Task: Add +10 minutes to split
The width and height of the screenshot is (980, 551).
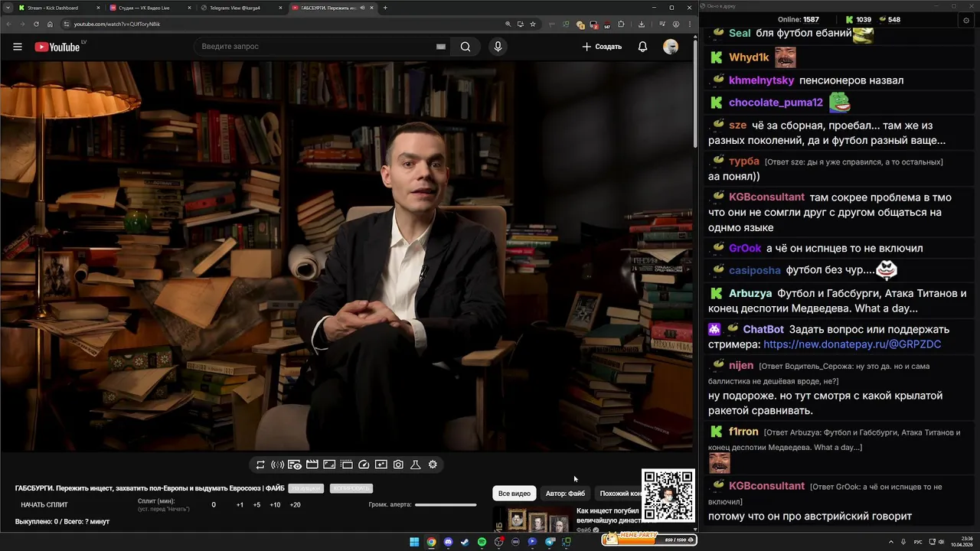Action: [x=275, y=505]
